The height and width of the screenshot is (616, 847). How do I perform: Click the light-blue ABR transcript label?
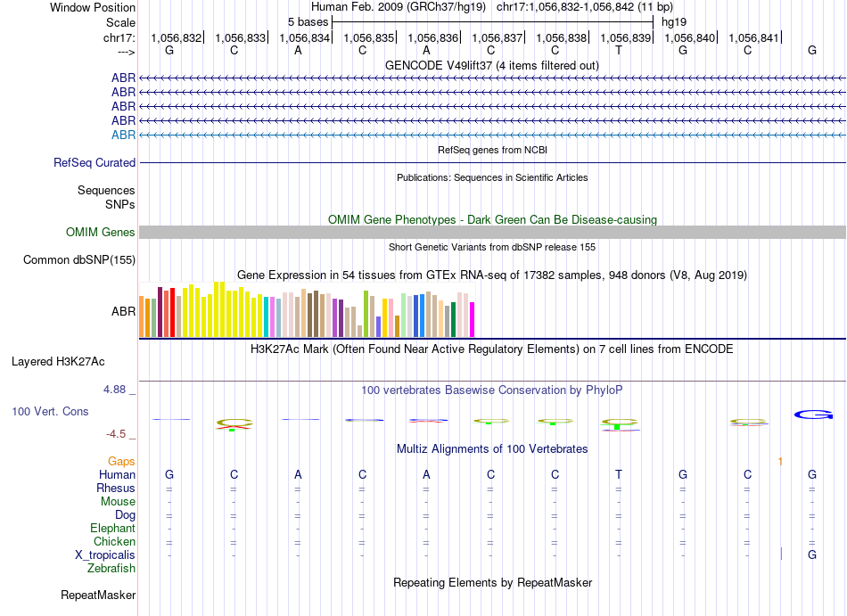pyautogui.click(x=123, y=135)
